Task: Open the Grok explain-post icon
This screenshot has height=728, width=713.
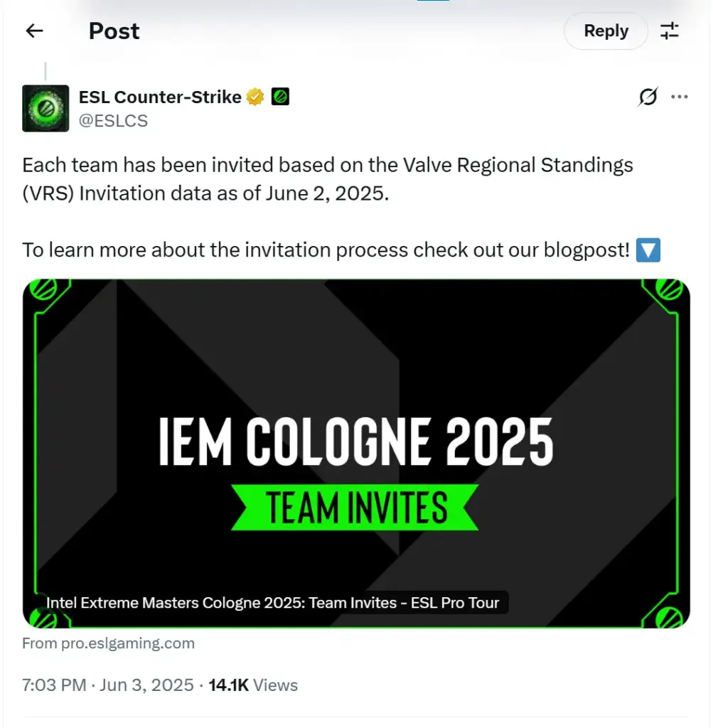Action: click(x=648, y=97)
